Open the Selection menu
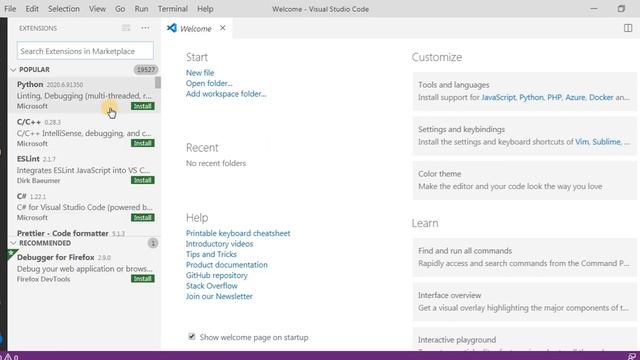 (x=64, y=9)
